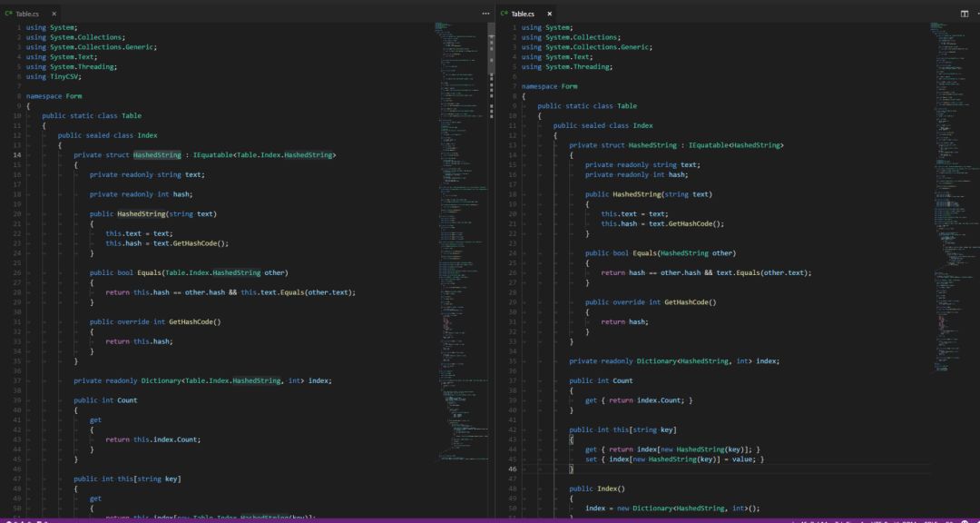Place cursor on 'namespace Form' in right editor
This screenshot has width=980, height=523.
pos(549,86)
